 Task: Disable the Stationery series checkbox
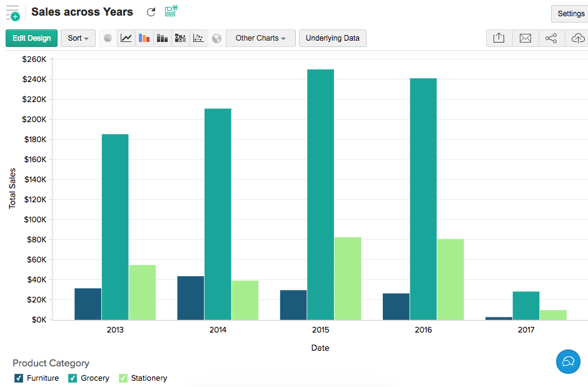pyautogui.click(x=123, y=378)
